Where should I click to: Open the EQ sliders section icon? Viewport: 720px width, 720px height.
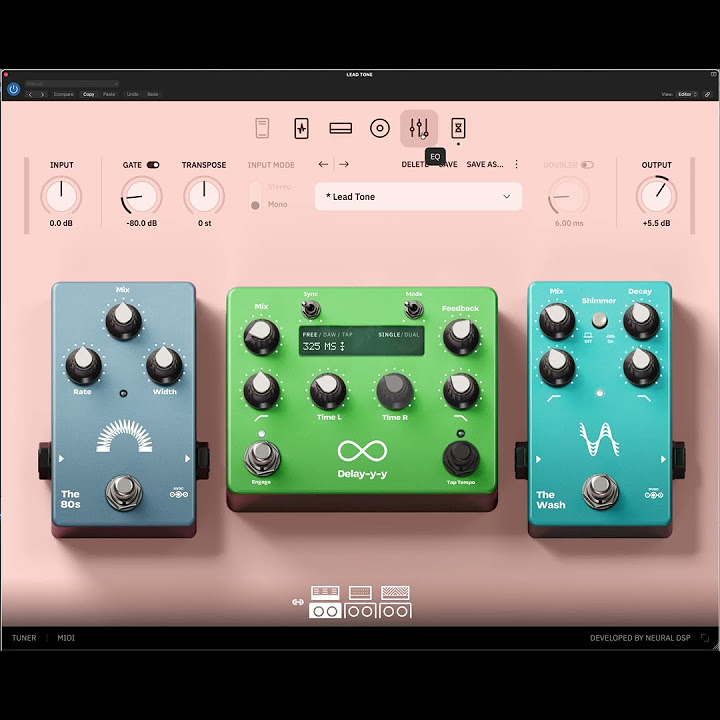coord(419,128)
